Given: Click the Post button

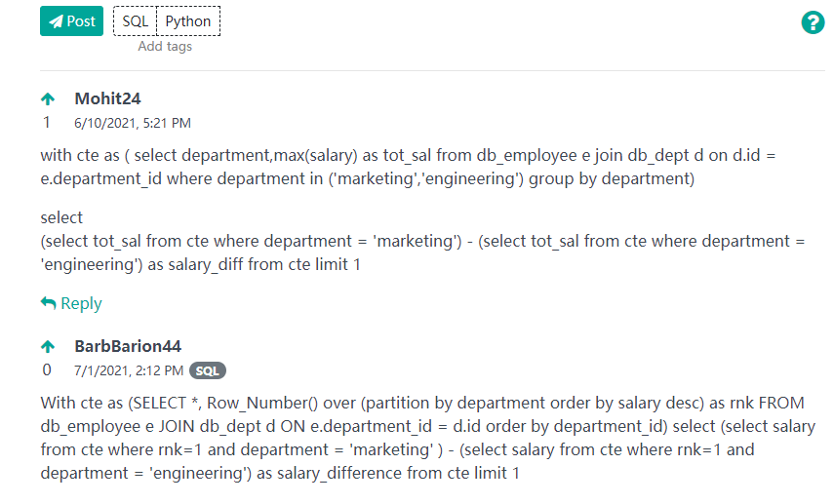Looking at the screenshot, I should tap(71, 20).
